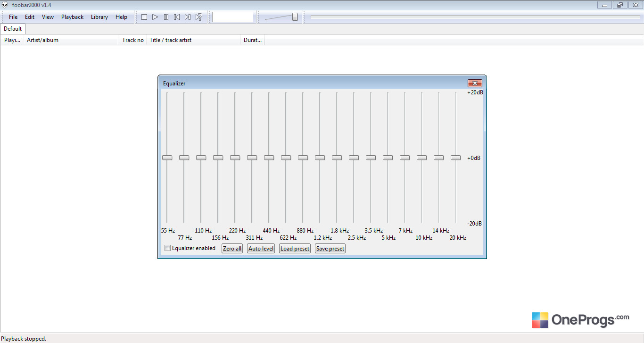644x343 pixels.
Task: Click the 7 kHz equalizer slider
Action: 405,158
